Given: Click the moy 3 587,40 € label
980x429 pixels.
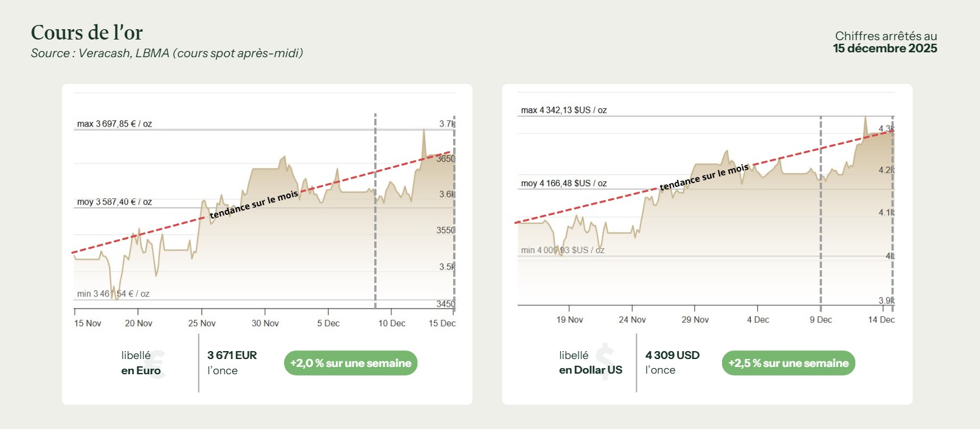Looking at the screenshot, I should (114, 202).
